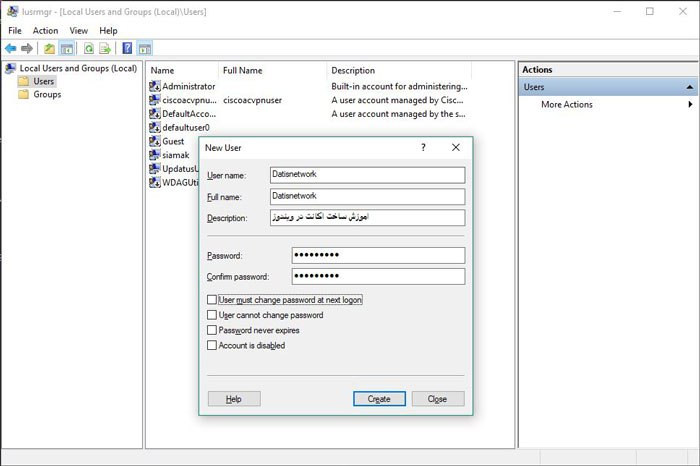700x466 pixels.
Task: Click the Refresh toolbar icon
Action: click(x=89, y=48)
